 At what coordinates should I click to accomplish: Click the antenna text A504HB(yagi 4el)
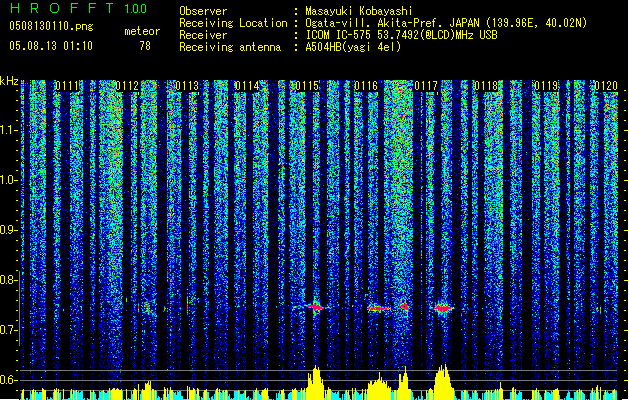(x=353, y=47)
